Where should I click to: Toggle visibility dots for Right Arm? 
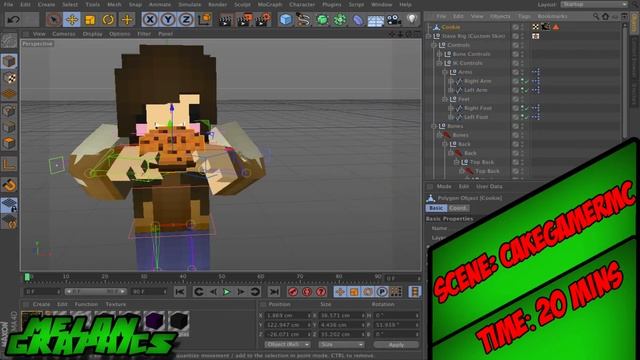click(x=522, y=81)
